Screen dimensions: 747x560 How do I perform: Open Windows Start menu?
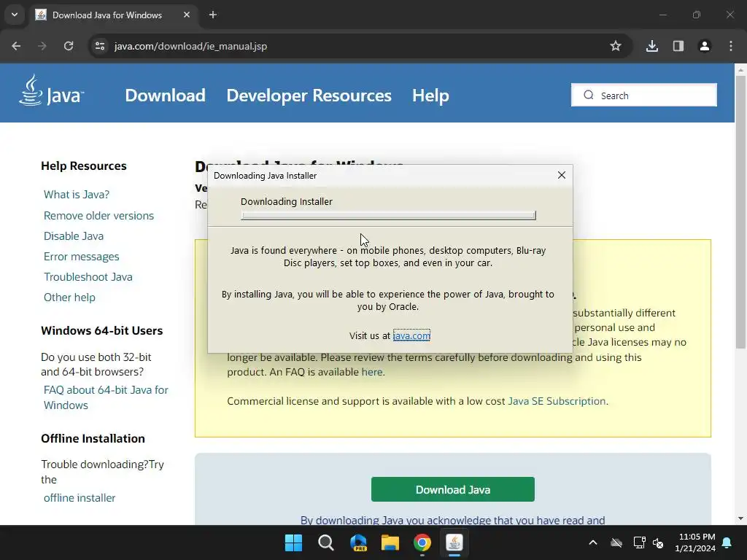(x=293, y=542)
